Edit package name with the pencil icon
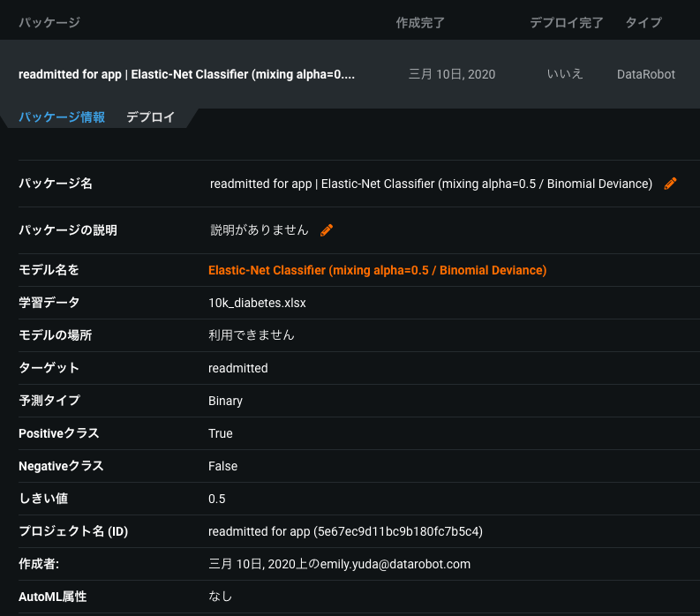The height and width of the screenshot is (616, 700). pyautogui.click(x=670, y=184)
